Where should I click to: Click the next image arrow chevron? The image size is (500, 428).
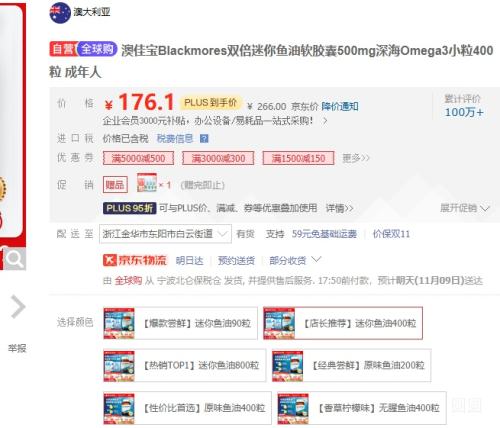click(18, 307)
